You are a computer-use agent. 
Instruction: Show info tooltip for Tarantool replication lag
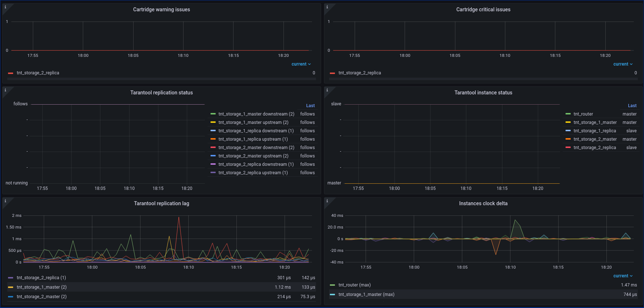pos(5,201)
